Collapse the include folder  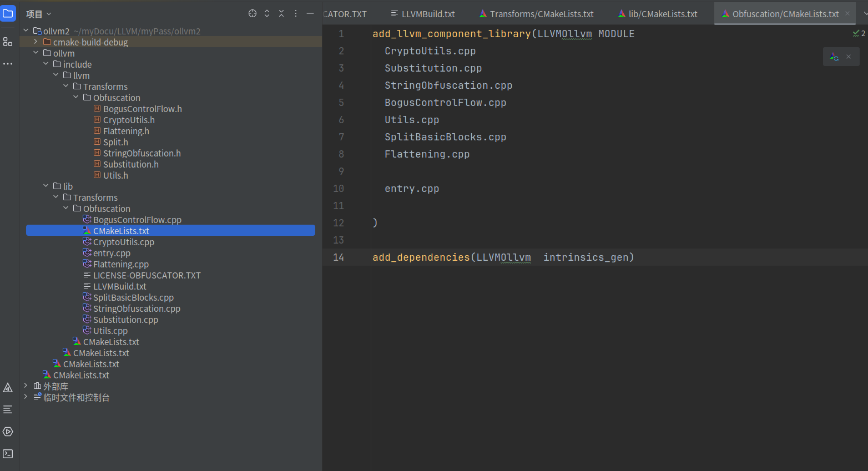[46, 64]
